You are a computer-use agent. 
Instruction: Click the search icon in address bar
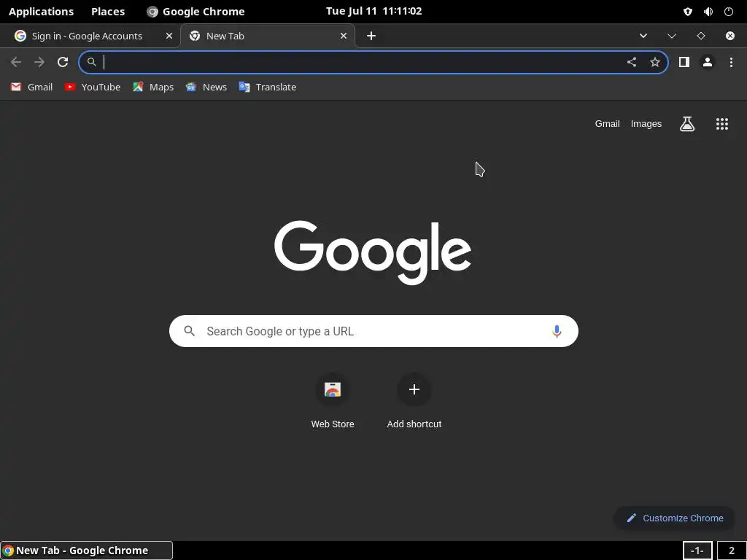(91, 62)
